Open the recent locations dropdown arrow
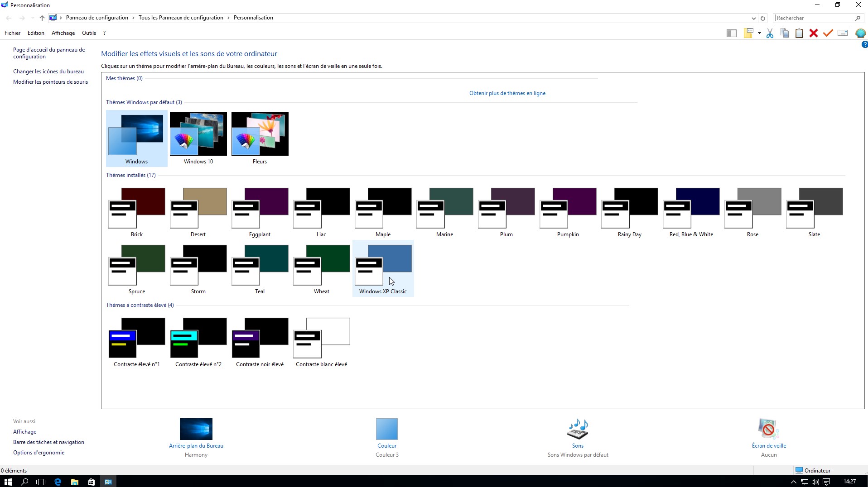 click(x=32, y=18)
